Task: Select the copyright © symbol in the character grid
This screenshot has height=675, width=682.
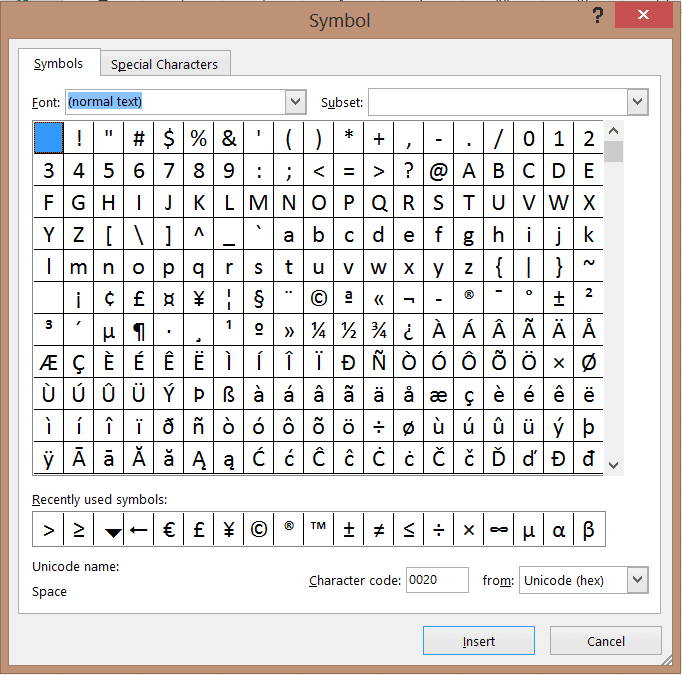Action: (319, 298)
